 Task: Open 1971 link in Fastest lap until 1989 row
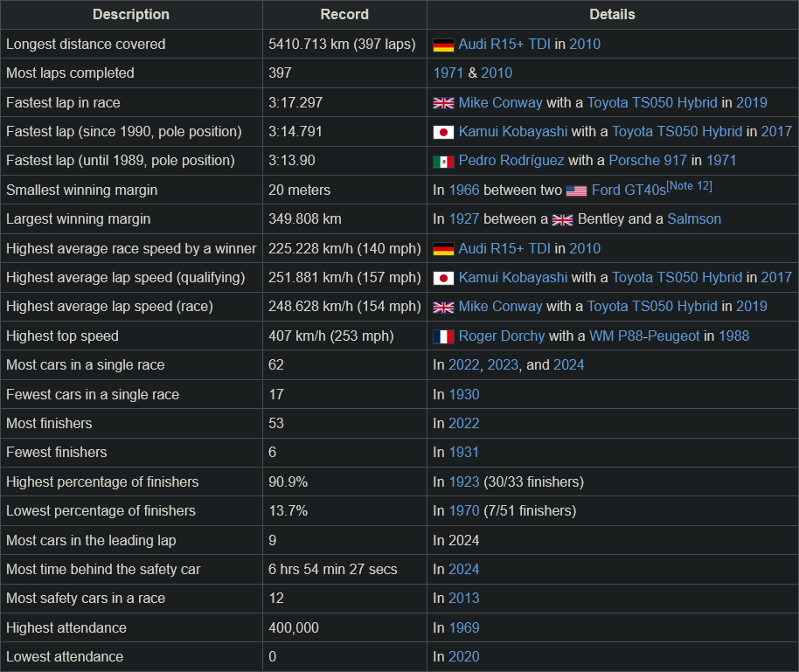(x=721, y=161)
